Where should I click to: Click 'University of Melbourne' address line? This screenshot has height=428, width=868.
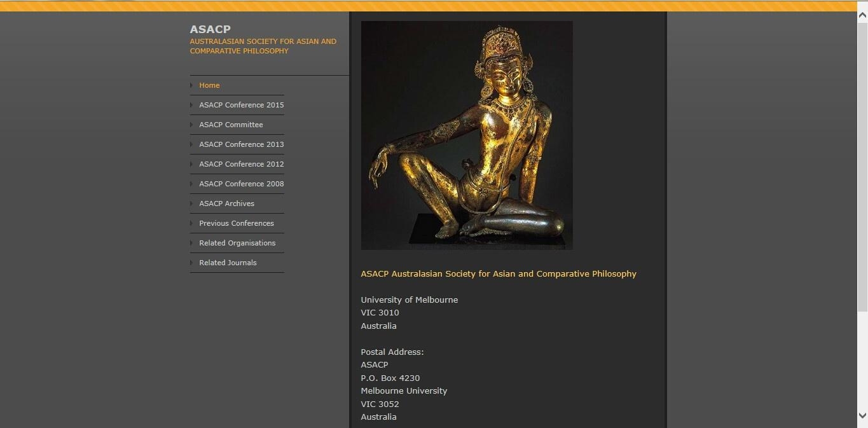[410, 300]
